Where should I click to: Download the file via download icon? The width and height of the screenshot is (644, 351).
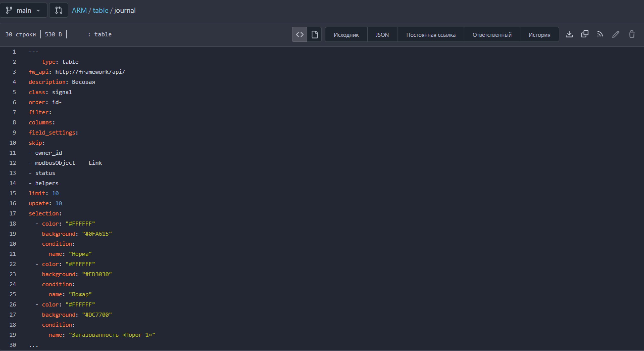569,34
